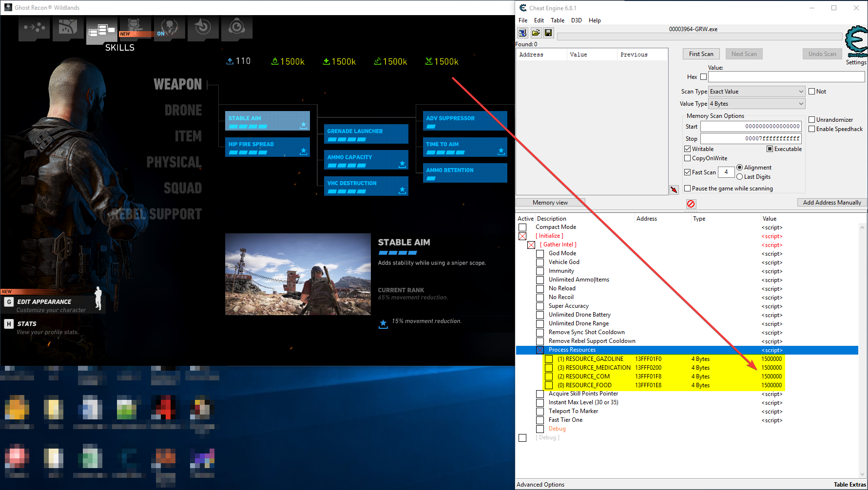Enable Speedhack checkbox
The width and height of the screenshot is (868, 490).
812,129
